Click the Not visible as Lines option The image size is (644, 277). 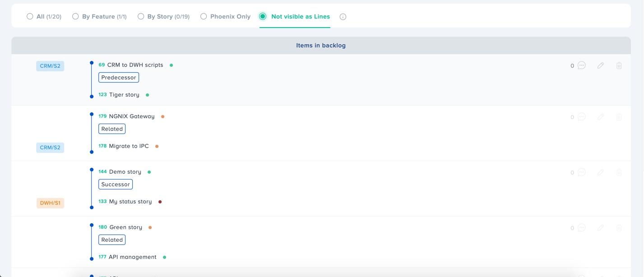pyautogui.click(x=263, y=16)
